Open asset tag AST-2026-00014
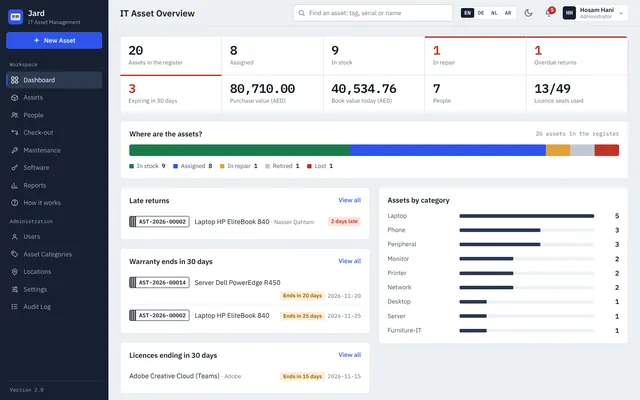Viewport: 640px width, 400px height. click(159, 282)
